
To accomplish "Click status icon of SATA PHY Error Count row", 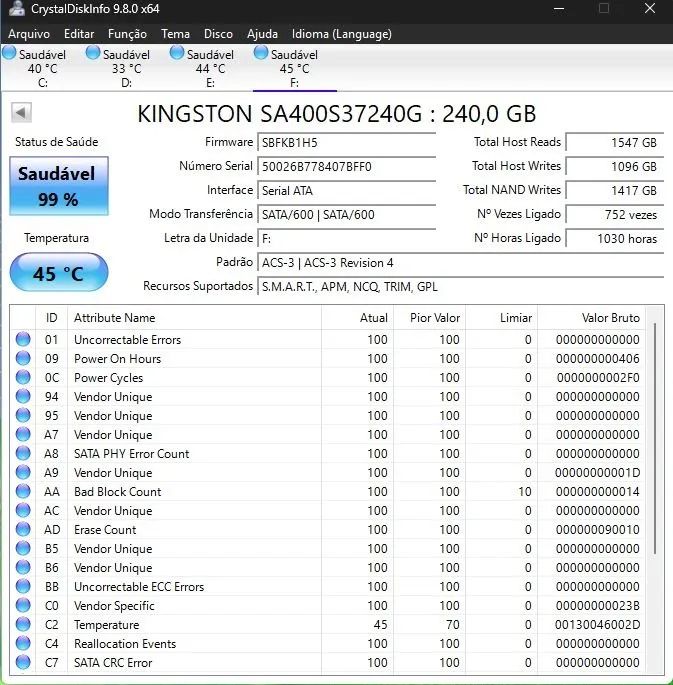I will [x=23, y=453].
